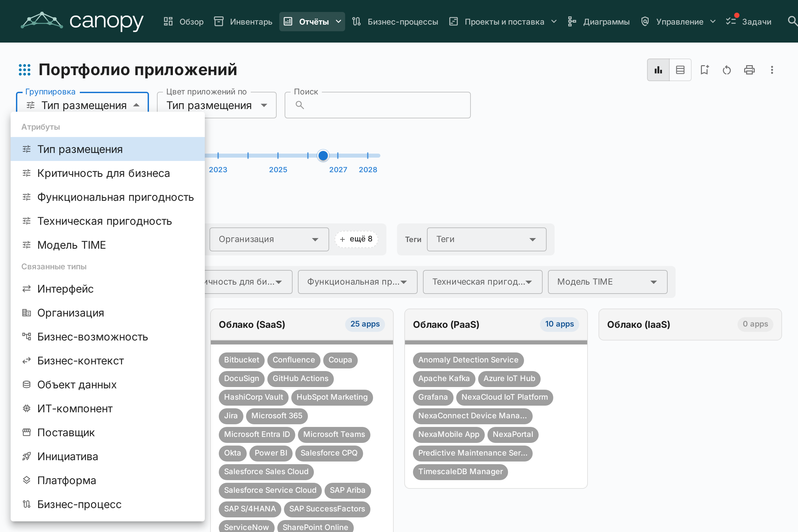Select Платформа option

(107, 480)
